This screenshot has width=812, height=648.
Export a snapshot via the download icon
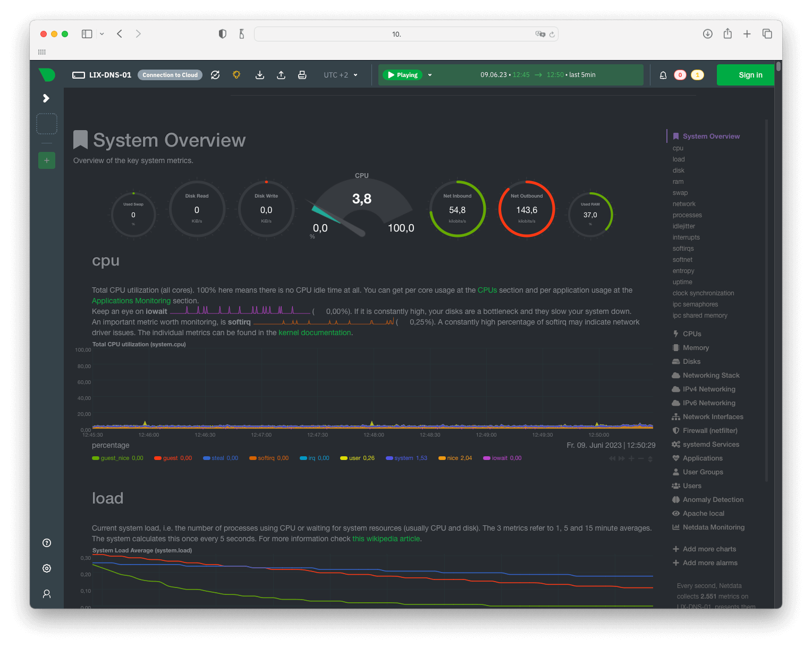click(260, 75)
